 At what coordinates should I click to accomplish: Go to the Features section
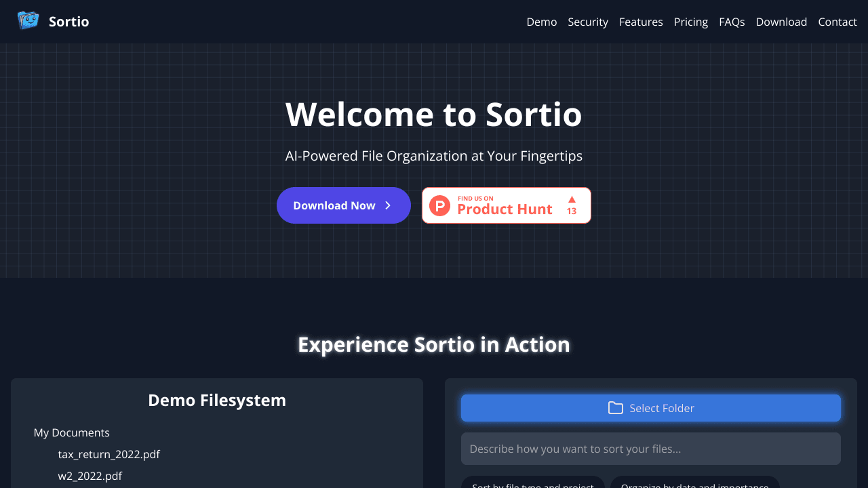click(x=641, y=22)
